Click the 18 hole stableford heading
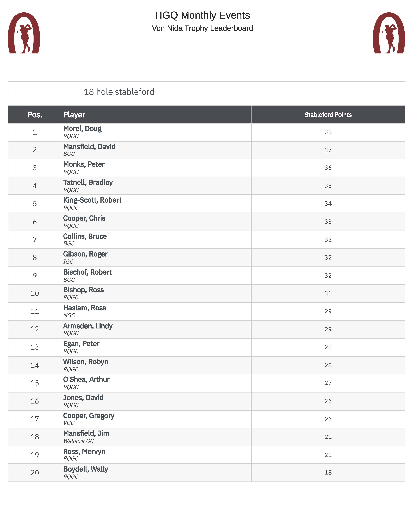 click(119, 92)
